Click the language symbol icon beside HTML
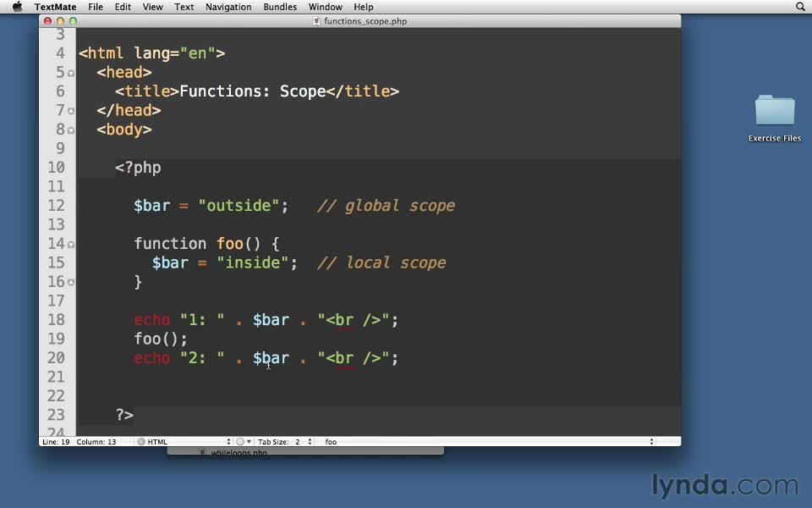812x508 pixels. tap(141, 442)
